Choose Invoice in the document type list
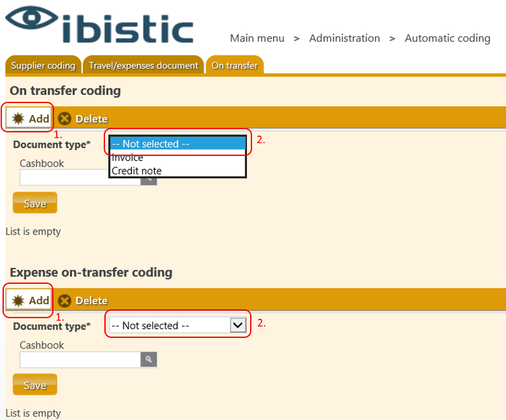This screenshot has width=506, height=420. tap(178, 157)
